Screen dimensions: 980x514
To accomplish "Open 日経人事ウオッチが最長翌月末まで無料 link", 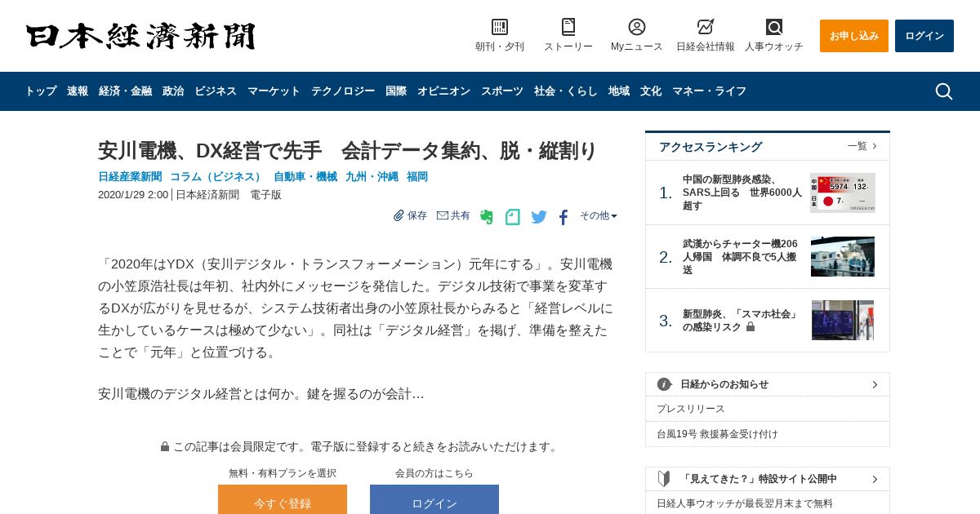I will click(745, 503).
